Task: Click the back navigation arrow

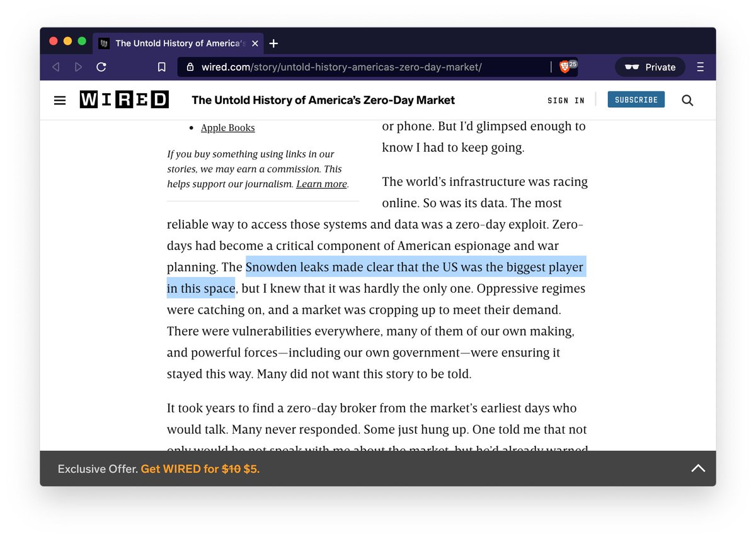Action: 55,66
